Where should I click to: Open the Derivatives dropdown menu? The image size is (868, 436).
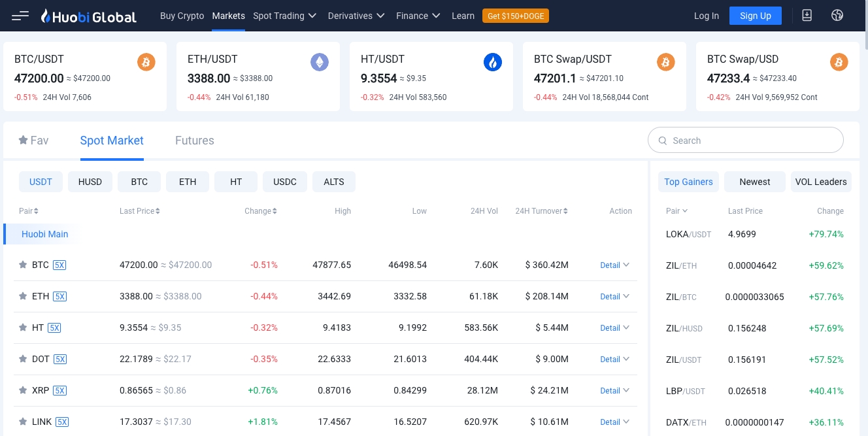tap(356, 16)
